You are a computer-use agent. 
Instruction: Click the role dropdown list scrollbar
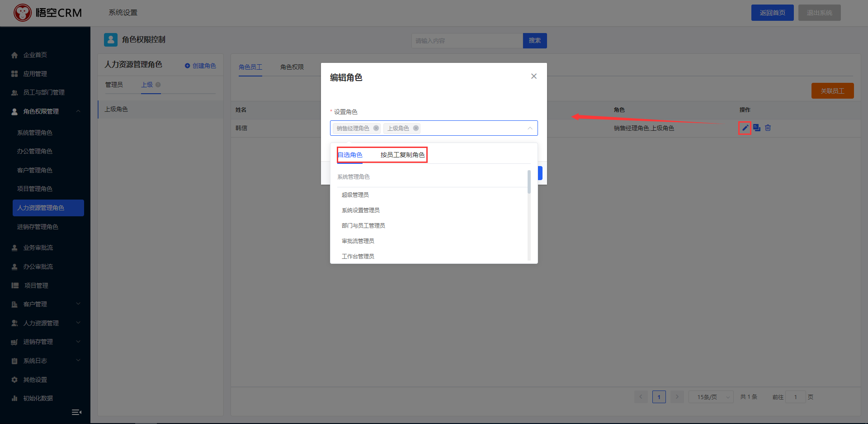[x=529, y=182]
